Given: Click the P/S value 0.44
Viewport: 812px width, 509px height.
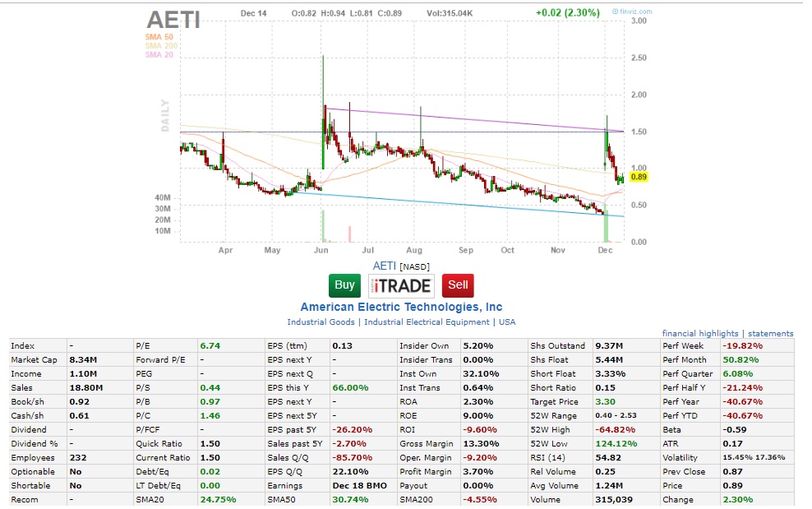Looking at the screenshot, I should click(x=210, y=387).
